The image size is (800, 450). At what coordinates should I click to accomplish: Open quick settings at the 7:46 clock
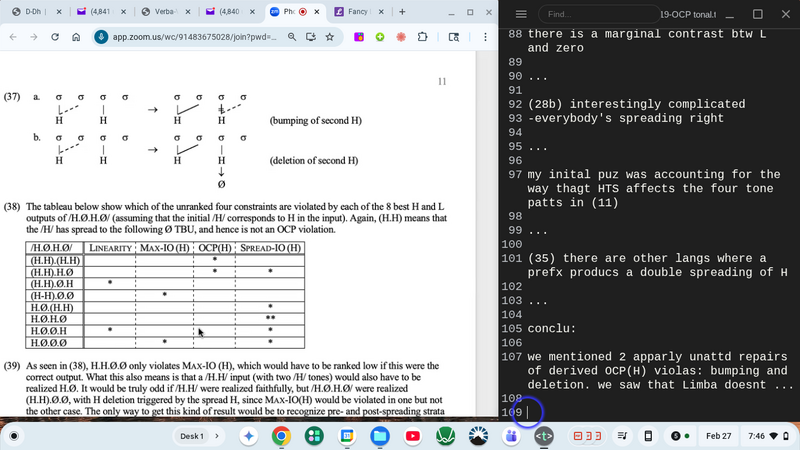click(768, 436)
